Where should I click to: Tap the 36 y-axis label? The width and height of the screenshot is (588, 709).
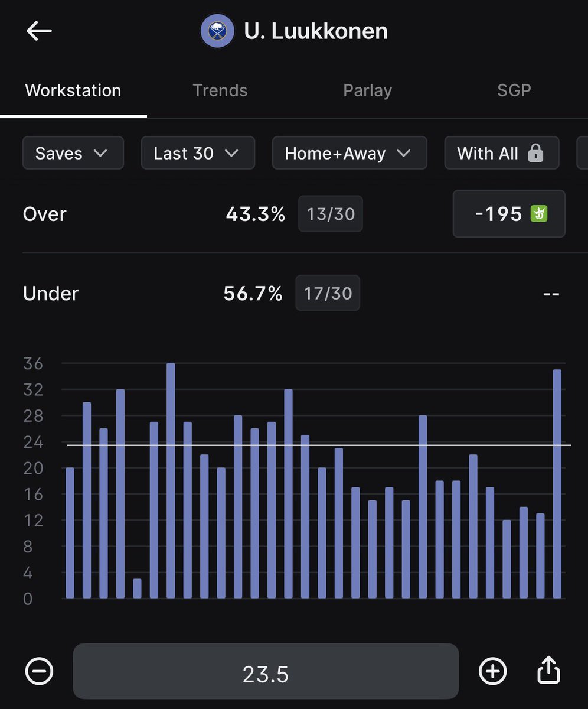[x=34, y=364]
